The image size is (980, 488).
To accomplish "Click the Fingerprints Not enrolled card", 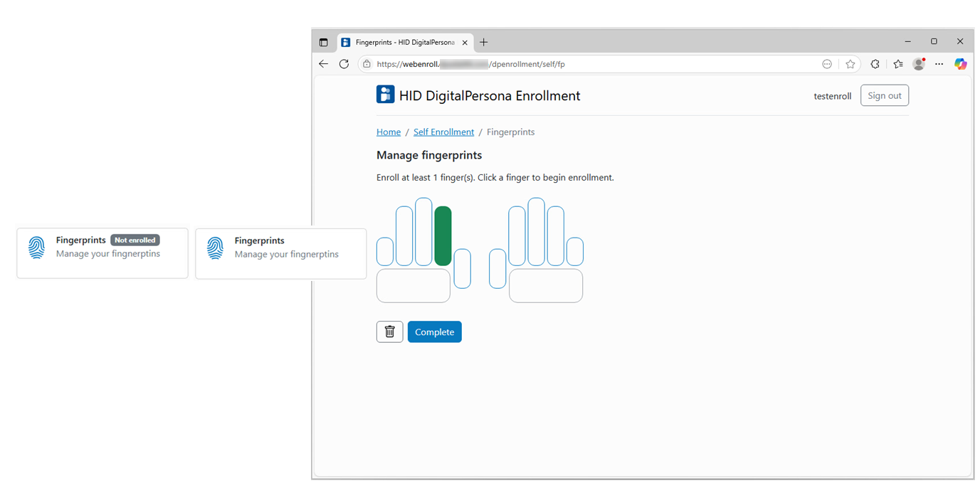I will tap(102, 253).
